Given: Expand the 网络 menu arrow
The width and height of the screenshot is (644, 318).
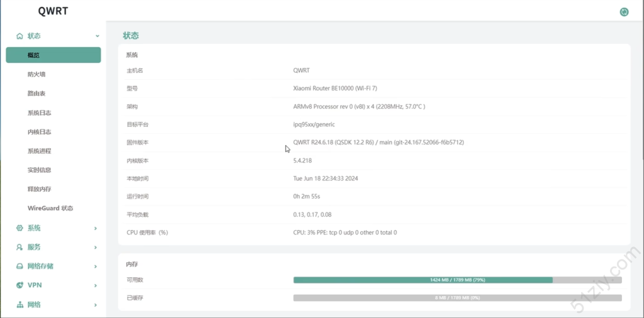Looking at the screenshot, I should (96, 305).
